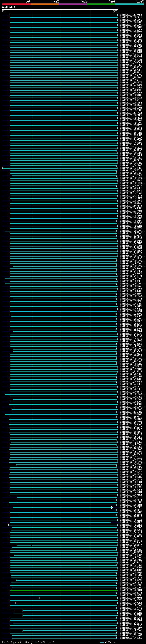The width and height of the screenshot is (146, 644).
Task: Click the UniRef100_Q7ZYS1 label
Action: tap(131, 344)
